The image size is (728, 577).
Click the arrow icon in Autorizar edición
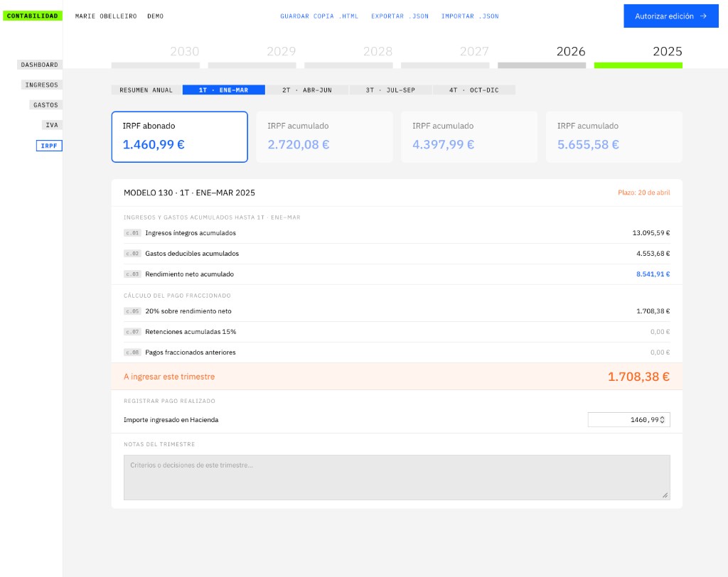703,16
